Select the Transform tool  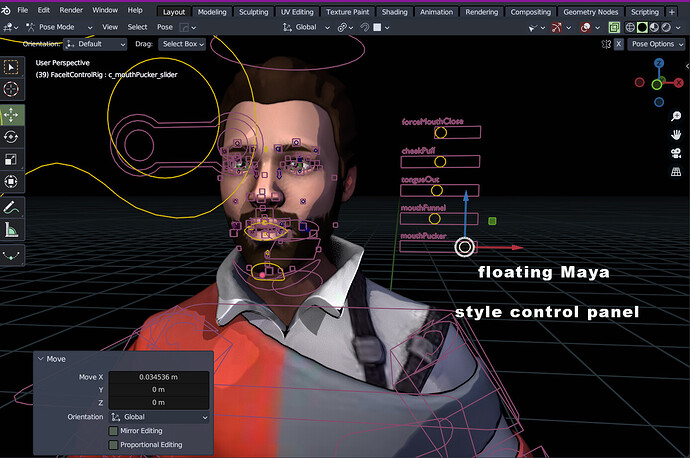11,181
